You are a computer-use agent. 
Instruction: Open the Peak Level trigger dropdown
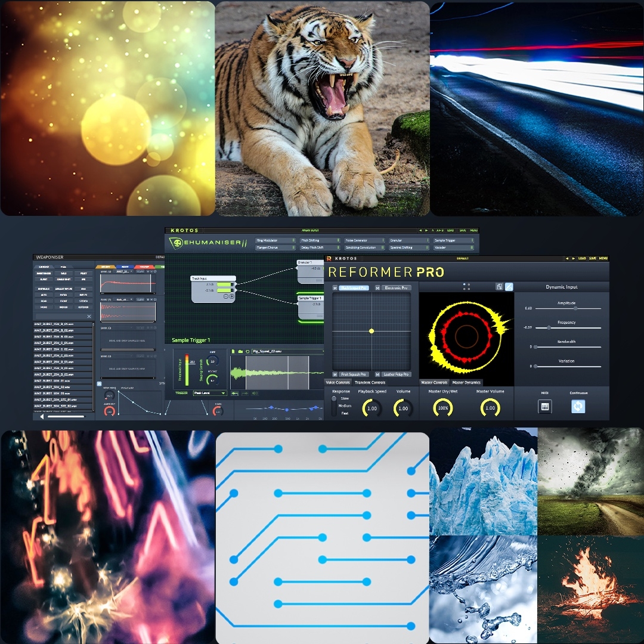point(210,393)
